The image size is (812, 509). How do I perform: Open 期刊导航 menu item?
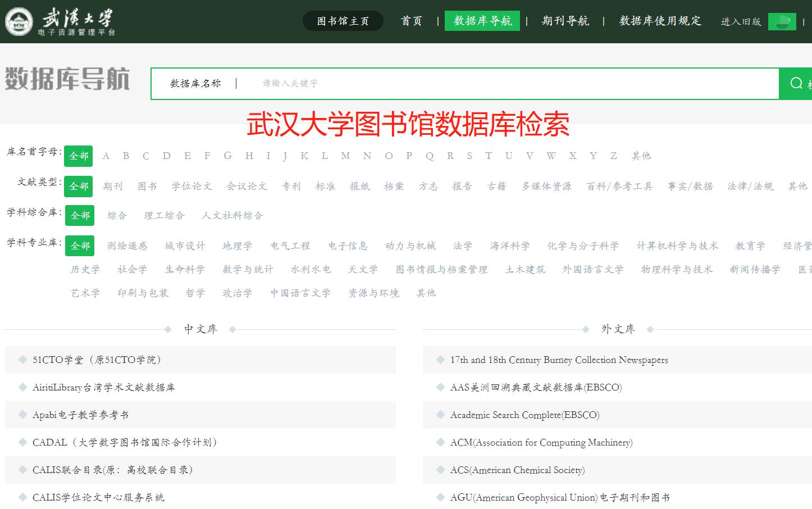coord(565,21)
